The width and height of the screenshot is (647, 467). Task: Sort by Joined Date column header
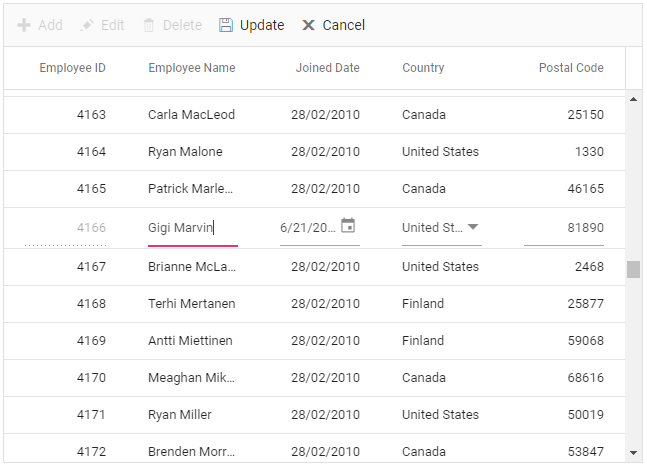click(x=327, y=68)
